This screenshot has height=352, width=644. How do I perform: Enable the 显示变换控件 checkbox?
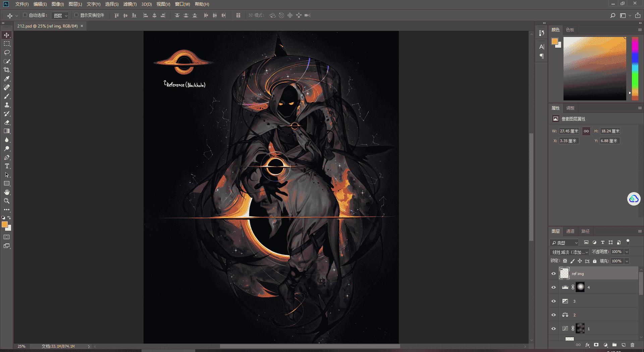[x=76, y=15]
